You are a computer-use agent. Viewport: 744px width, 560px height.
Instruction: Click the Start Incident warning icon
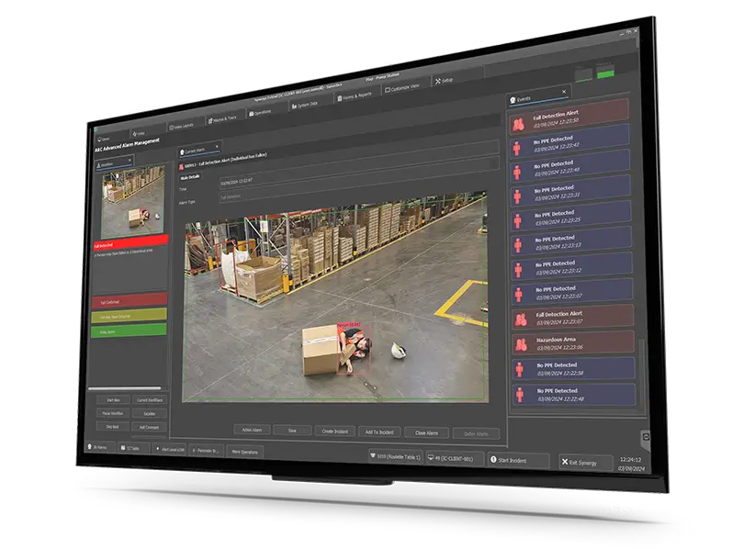pos(493,459)
